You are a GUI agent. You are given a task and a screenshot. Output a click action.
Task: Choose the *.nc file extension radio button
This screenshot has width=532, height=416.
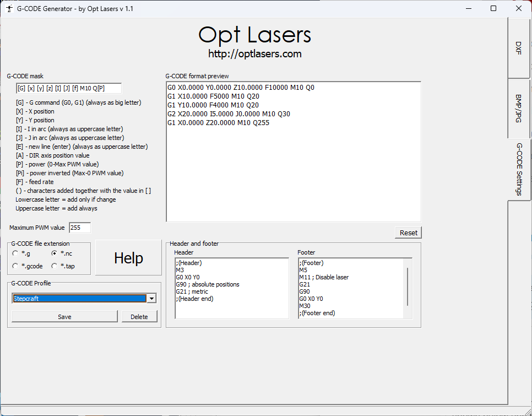(54, 253)
